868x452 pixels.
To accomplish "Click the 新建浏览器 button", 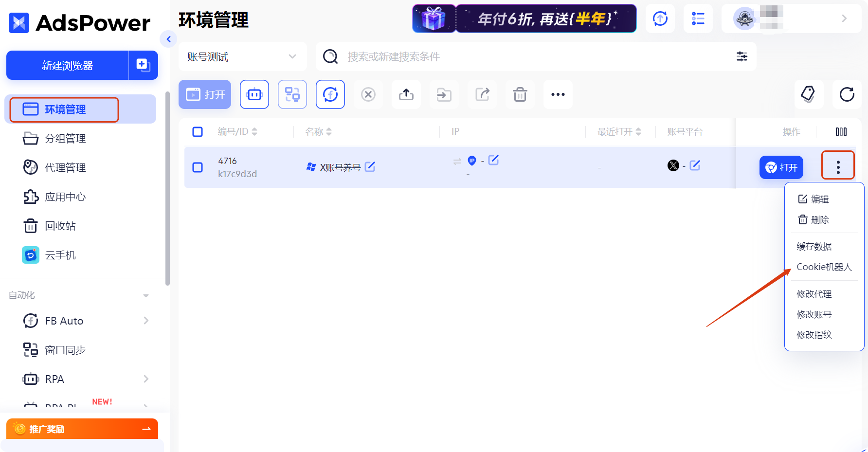I will click(66, 65).
